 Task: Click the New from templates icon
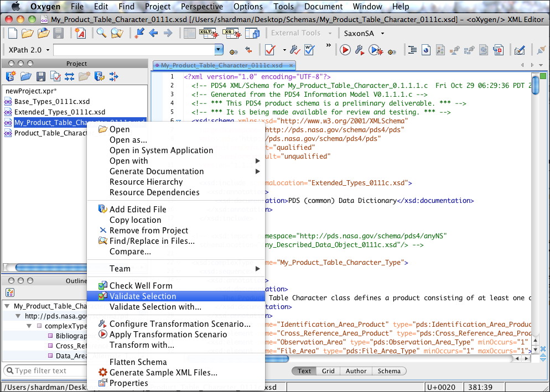pos(80,33)
